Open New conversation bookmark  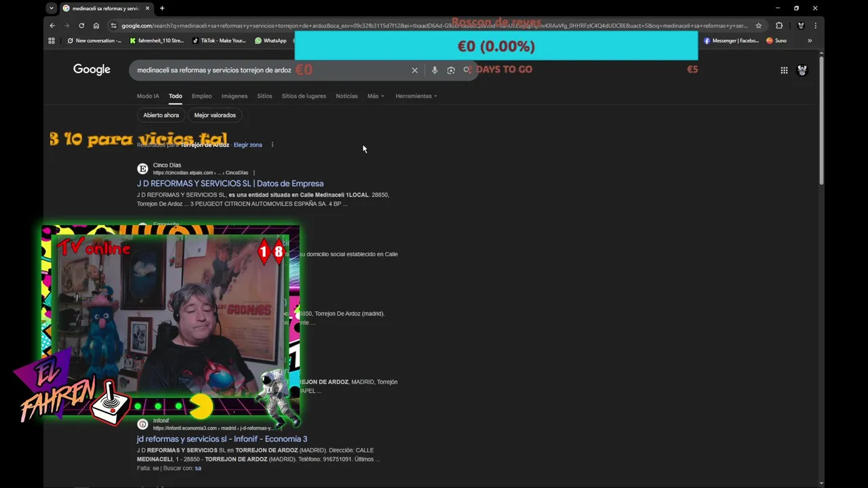pyautogui.click(x=94, y=41)
